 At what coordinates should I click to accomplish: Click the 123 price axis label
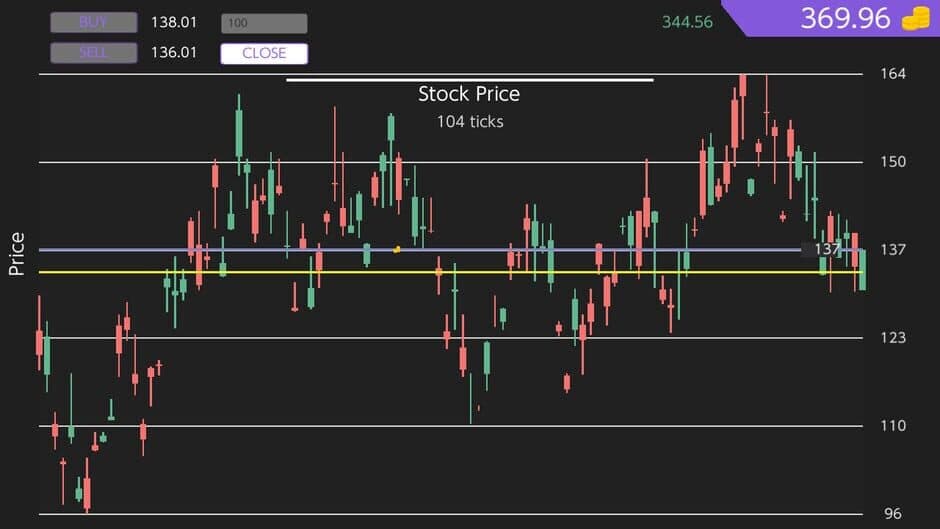[893, 338]
